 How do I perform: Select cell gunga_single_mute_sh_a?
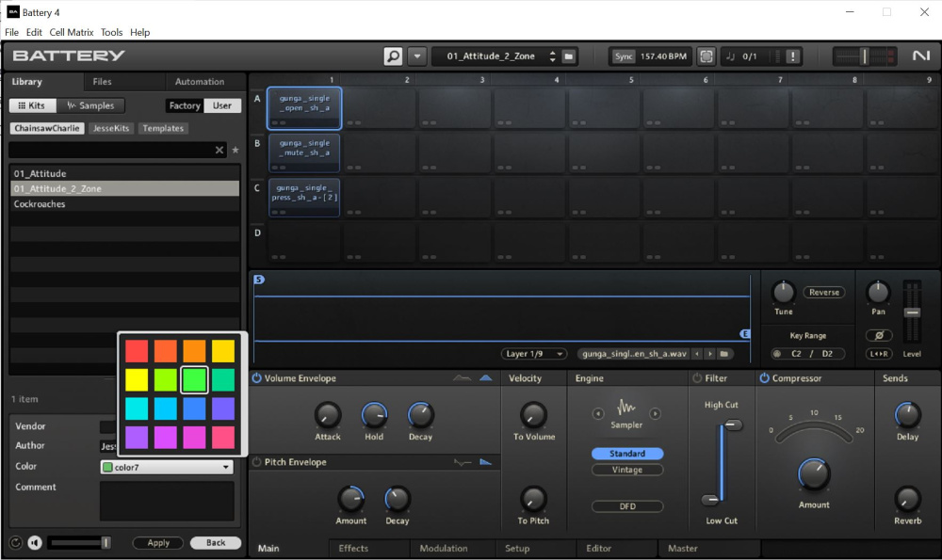[304, 153]
